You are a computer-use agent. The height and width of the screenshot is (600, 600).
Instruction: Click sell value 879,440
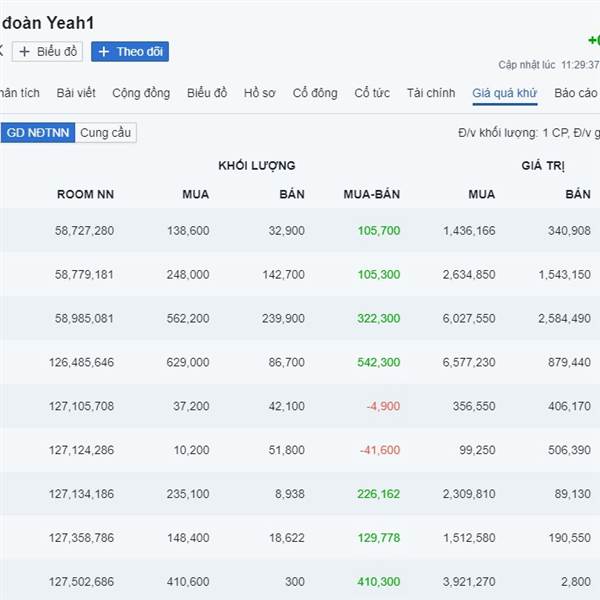click(569, 362)
